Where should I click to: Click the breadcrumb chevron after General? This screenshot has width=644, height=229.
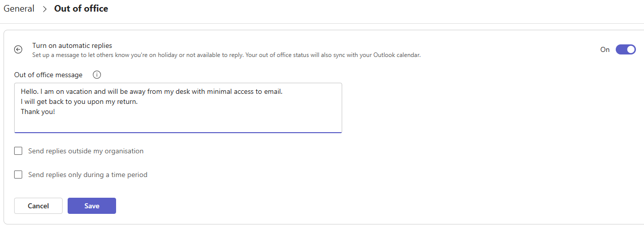point(44,9)
